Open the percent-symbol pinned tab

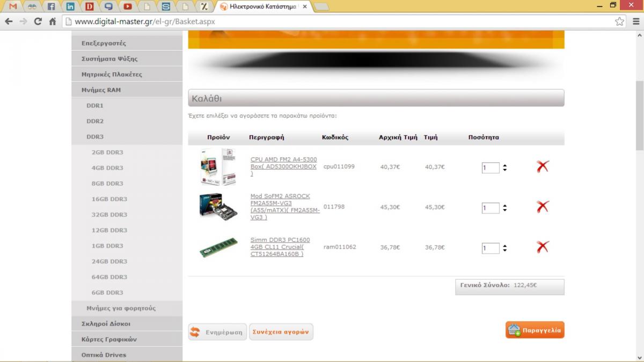click(204, 7)
